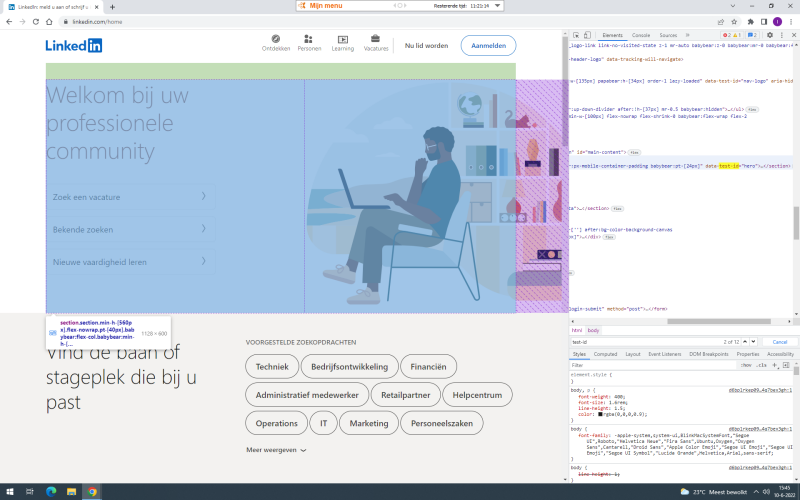Switch to the Console tab

tap(641, 35)
